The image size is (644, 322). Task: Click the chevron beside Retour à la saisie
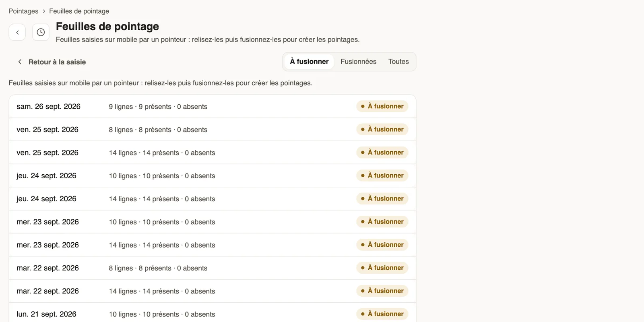point(20,62)
